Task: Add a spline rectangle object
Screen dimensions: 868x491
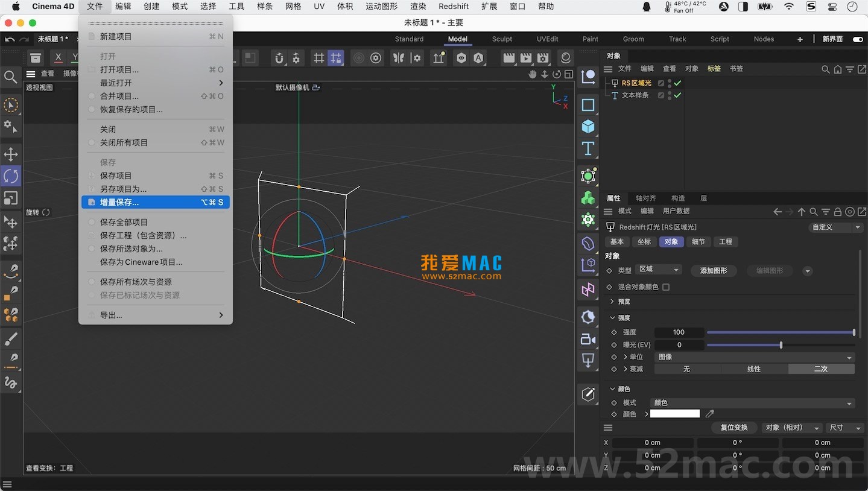Action: click(x=588, y=105)
